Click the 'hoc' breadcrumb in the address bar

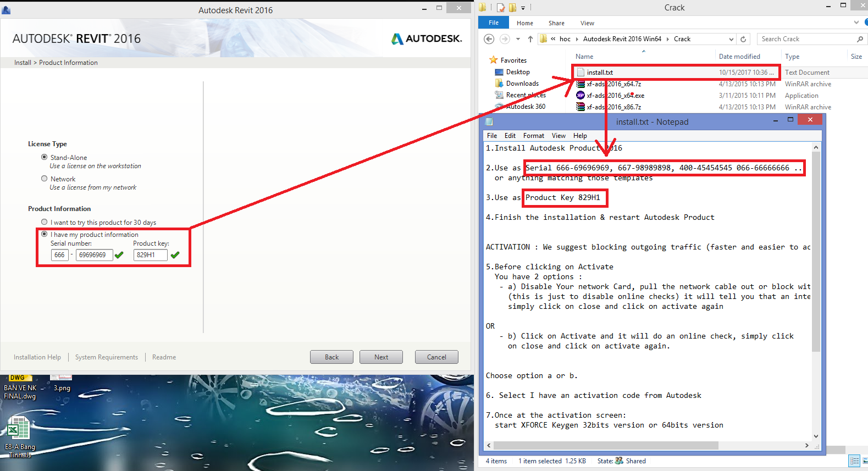pyautogui.click(x=565, y=39)
